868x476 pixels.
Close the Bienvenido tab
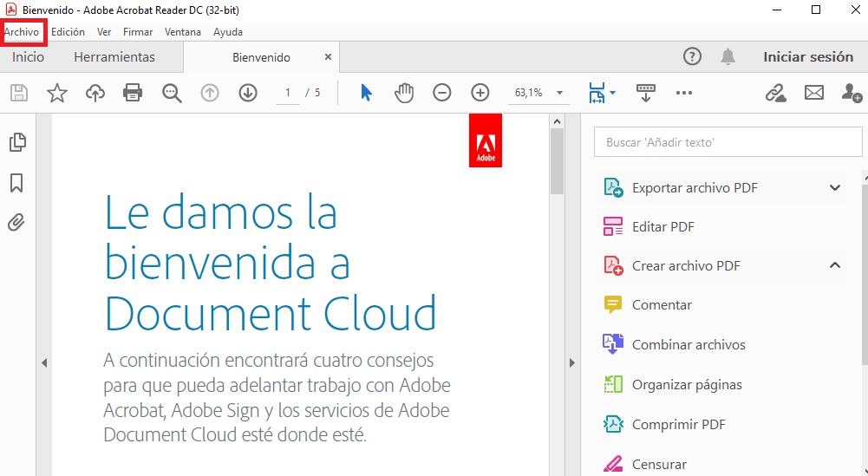click(329, 56)
